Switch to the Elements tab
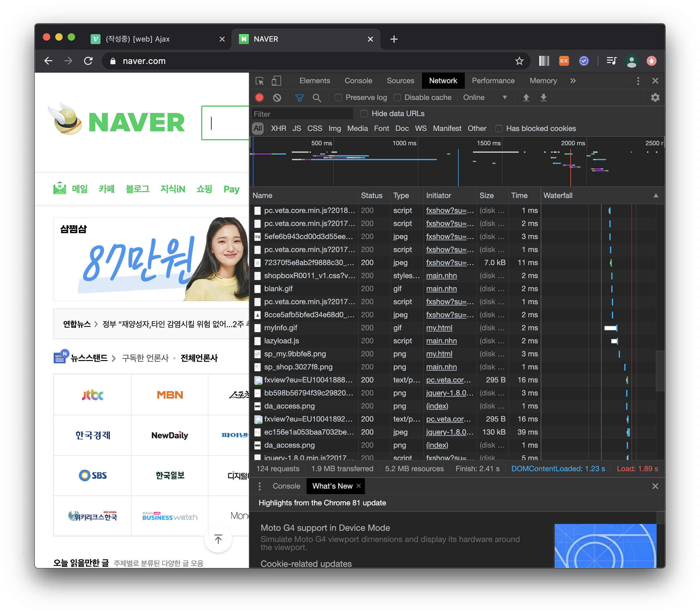 click(314, 81)
